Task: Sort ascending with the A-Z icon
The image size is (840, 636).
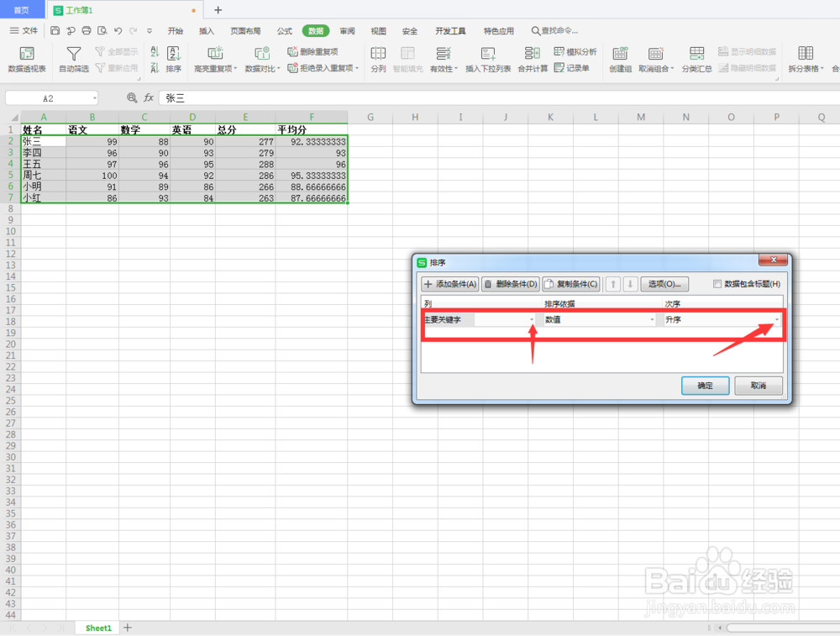Action: coord(155,51)
